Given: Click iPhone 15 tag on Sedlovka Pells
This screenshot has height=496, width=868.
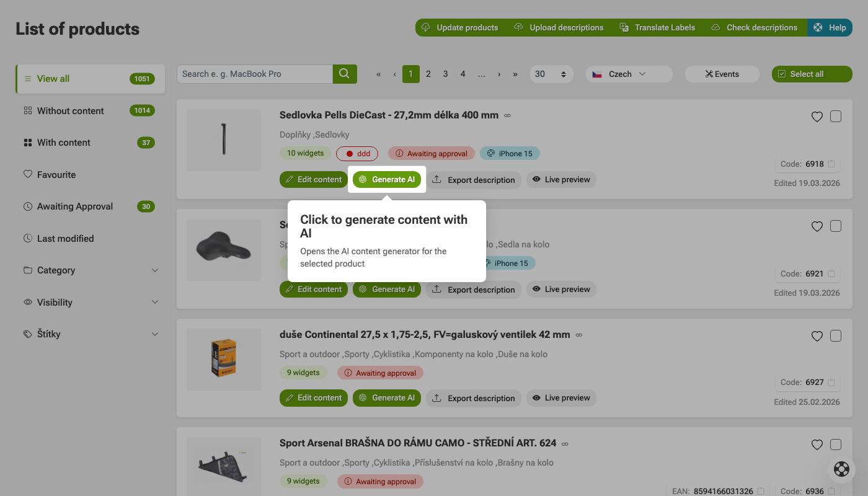Looking at the screenshot, I should pos(510,153).
